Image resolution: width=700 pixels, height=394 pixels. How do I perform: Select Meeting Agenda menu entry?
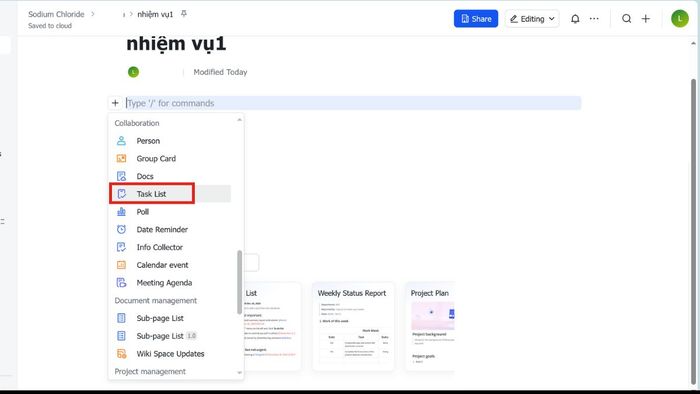pyautogui.click(x=170, y=282)
